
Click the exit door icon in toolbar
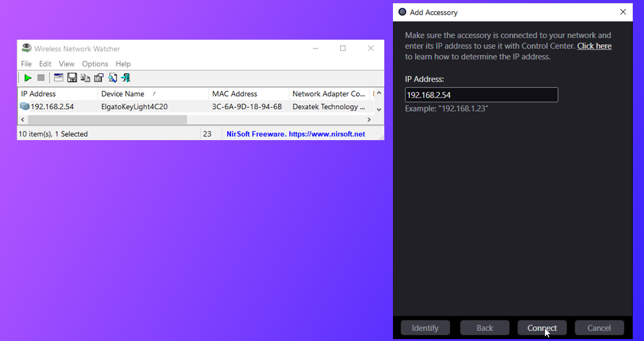coord(125,77)
